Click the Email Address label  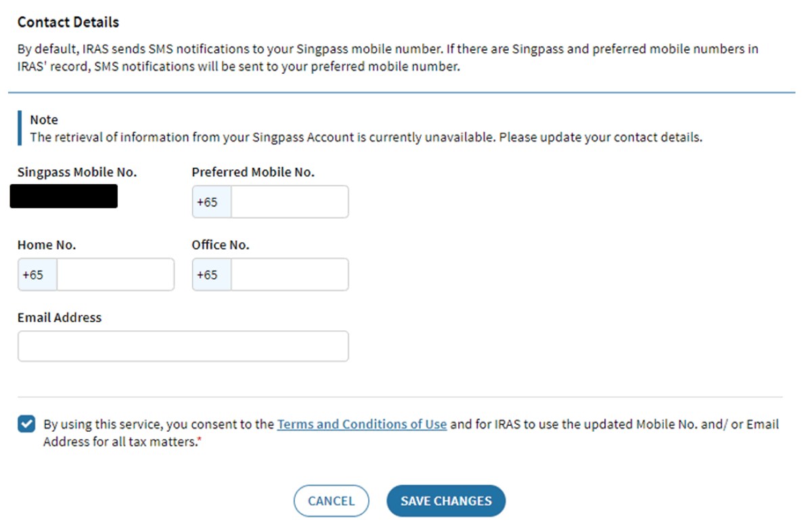[x=60, y=317]
